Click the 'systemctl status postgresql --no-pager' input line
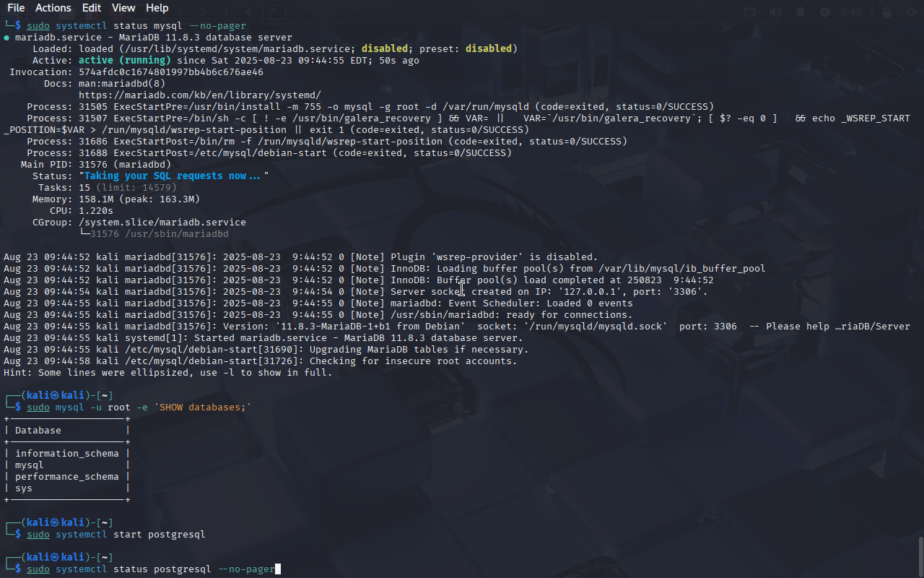 pos(151,569)
